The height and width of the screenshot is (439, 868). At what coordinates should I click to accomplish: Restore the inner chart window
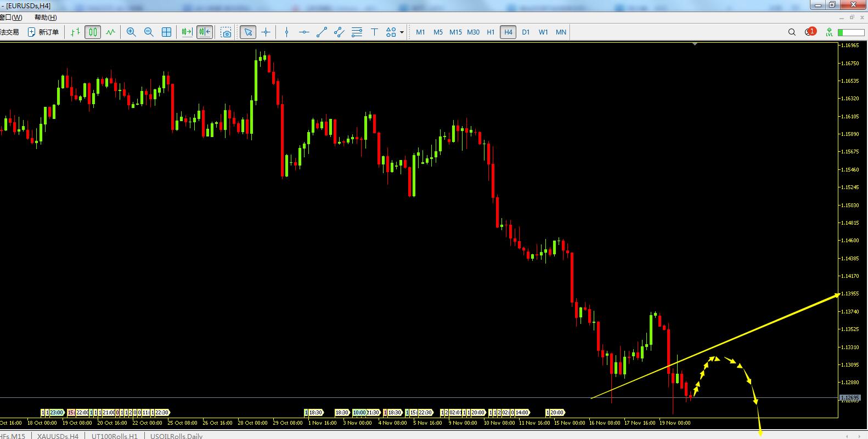pyautogui.click(x=852, y=18)
